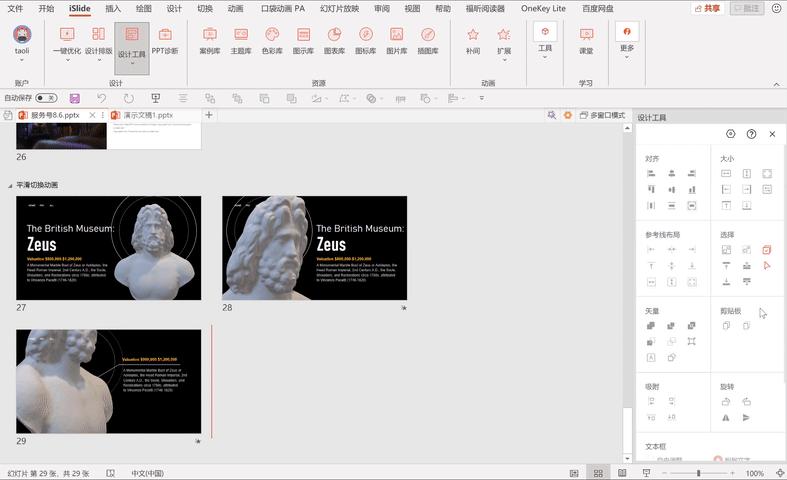Click the 共享 share button

click(707, 8)
